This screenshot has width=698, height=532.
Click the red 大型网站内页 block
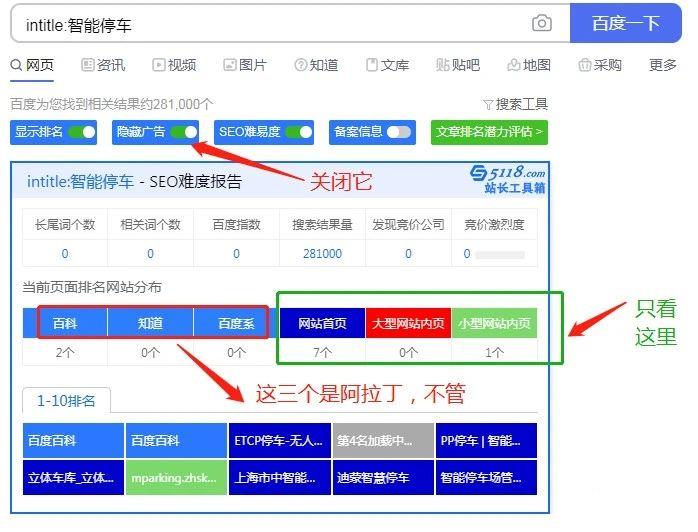[x=408, y=323]
